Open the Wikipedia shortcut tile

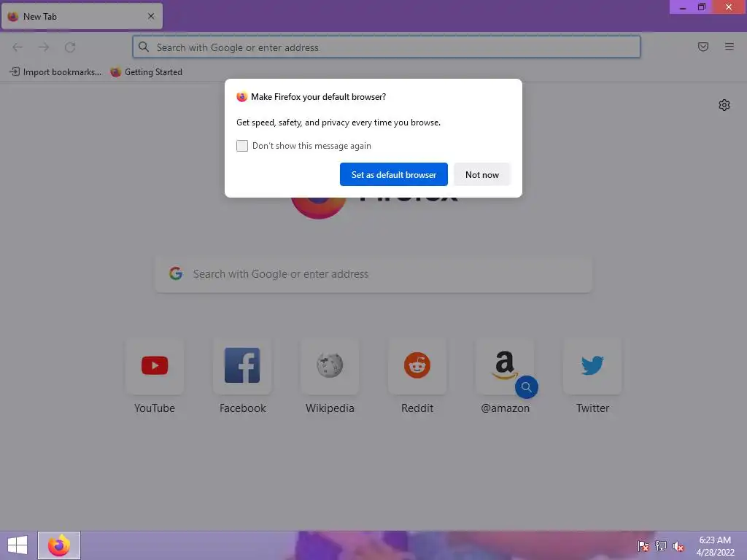[330, 366]
